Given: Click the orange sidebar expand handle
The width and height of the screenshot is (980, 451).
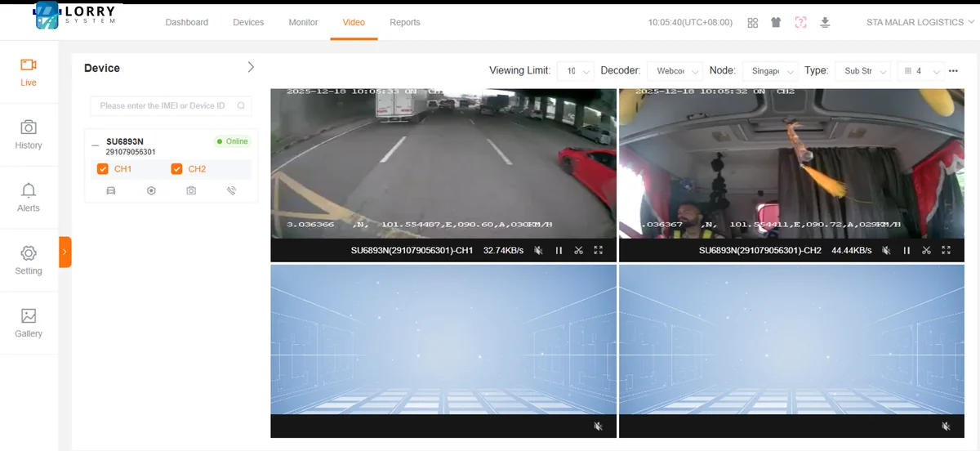Looking at the screenshot, I should pyautogui.click(x=65, y=252).
